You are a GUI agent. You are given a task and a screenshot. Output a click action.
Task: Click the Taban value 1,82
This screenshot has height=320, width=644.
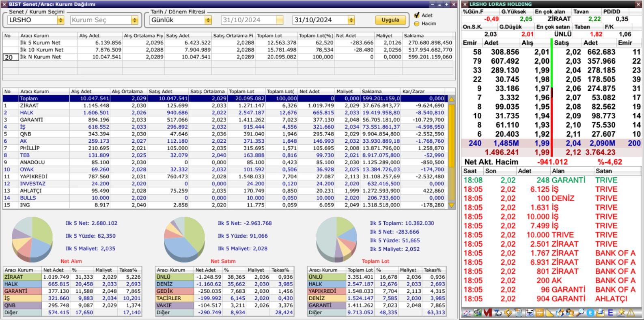tap(596, 34)
